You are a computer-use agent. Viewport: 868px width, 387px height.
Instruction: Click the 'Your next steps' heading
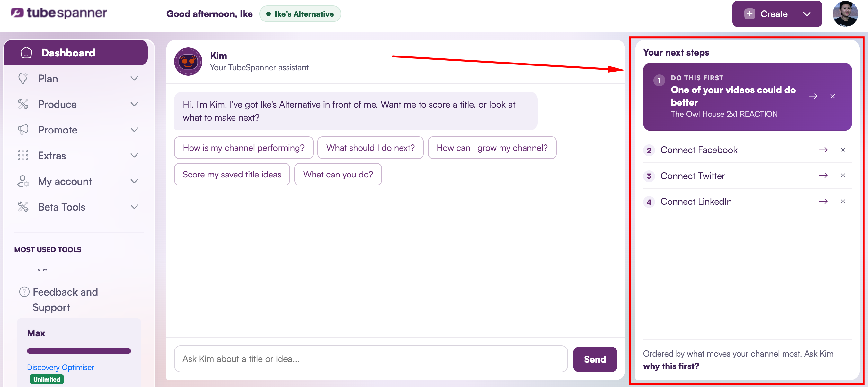click(x=676, y=53)
